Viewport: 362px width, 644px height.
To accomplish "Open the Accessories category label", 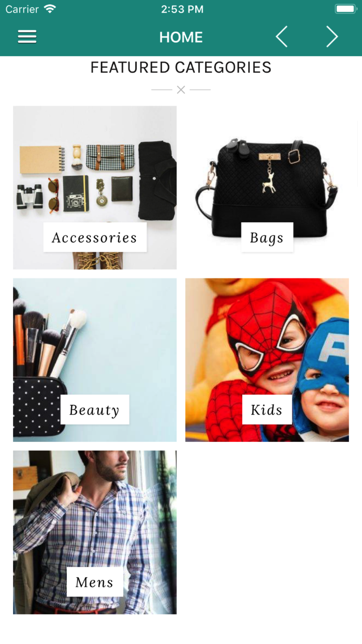I will pos(95,237).
